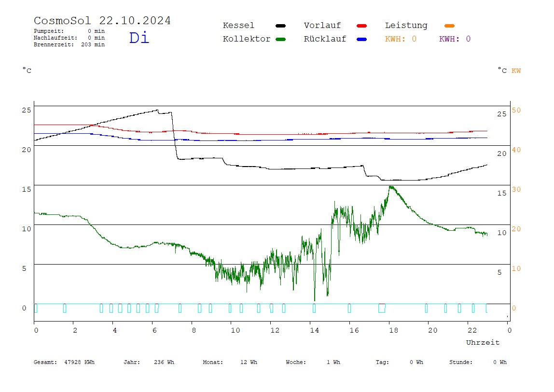Image resolution: width=554 pixels, height=392 pixels.
Task: Click the "Kessel" legend label
Action: (238, 26)
